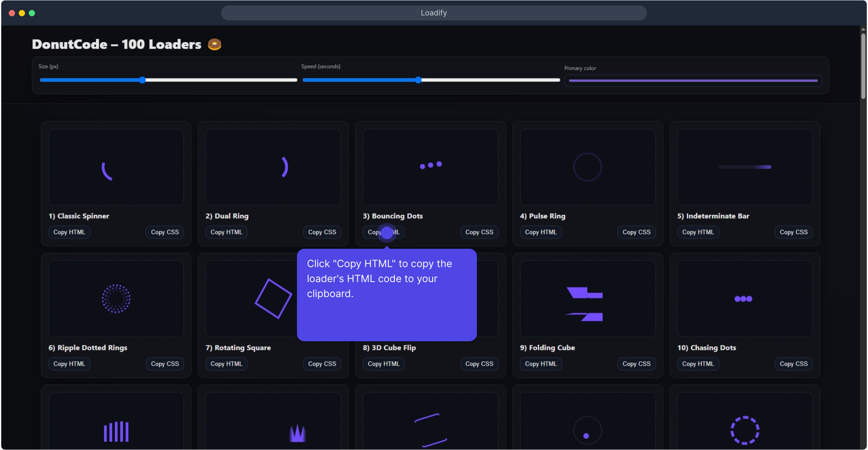Viewport: 868px width, 450px height.
Task: Click the donut emoji icon in header
Action: click(215, 44)
